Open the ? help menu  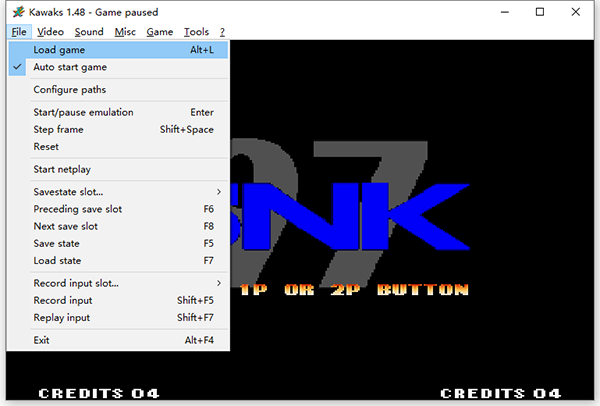[222, 32]
